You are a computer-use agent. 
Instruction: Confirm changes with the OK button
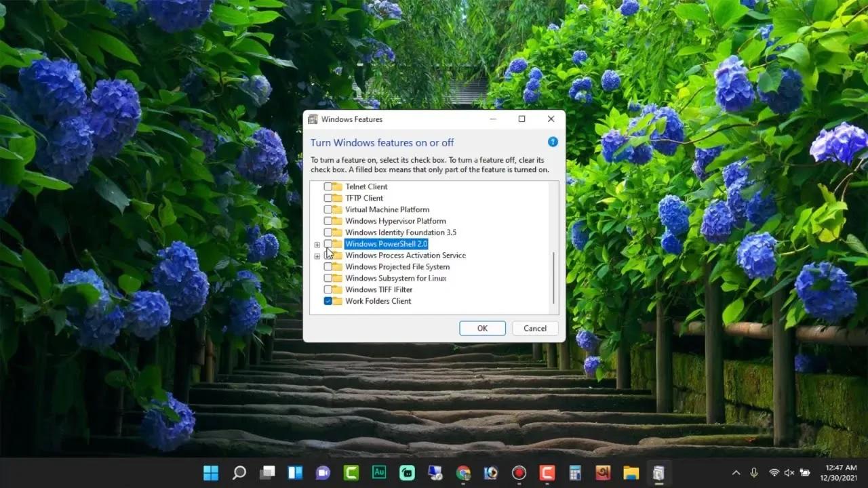pos(482,328)
